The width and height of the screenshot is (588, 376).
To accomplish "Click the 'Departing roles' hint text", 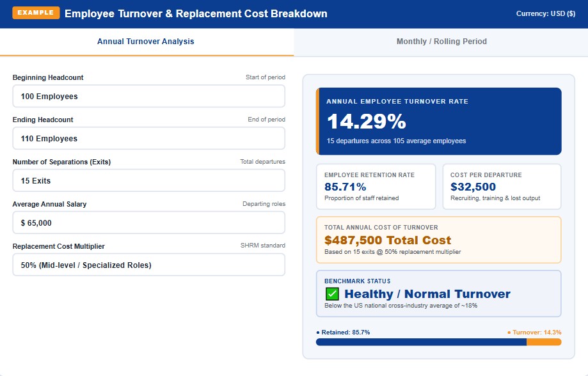I will pos(264,204).
